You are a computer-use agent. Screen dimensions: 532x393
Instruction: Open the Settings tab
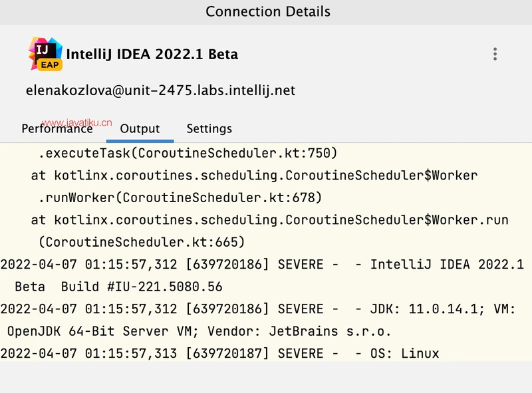pos(209,128)
